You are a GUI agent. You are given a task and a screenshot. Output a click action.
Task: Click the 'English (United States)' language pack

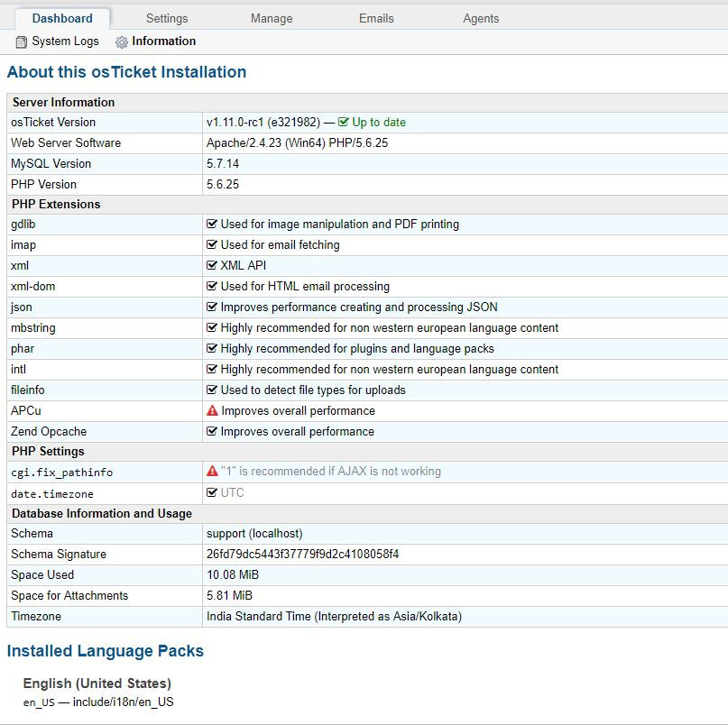[97, 684]
